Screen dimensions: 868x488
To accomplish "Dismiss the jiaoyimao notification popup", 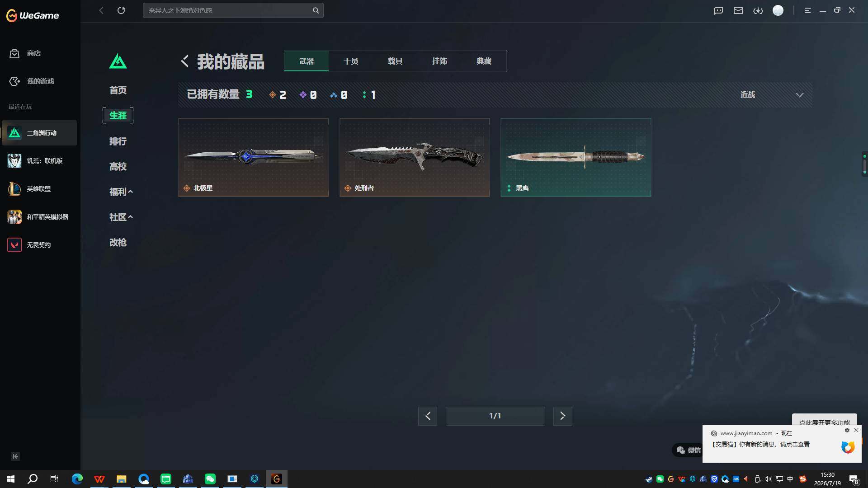I will [x=856, y=430].
